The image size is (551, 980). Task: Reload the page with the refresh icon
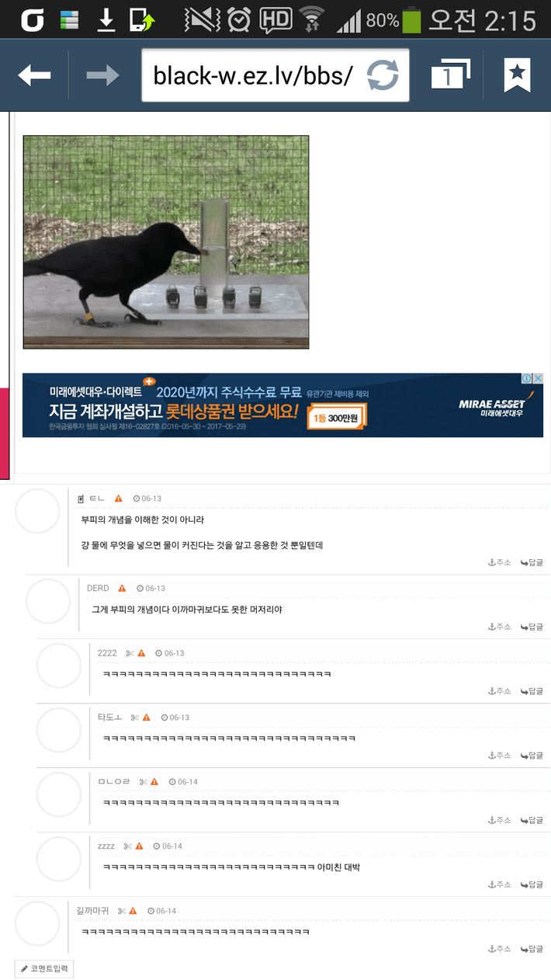click(383, 75)
